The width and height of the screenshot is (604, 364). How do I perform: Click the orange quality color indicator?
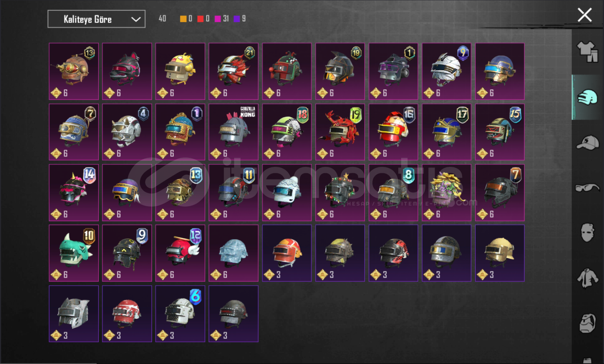pos(183,19)
